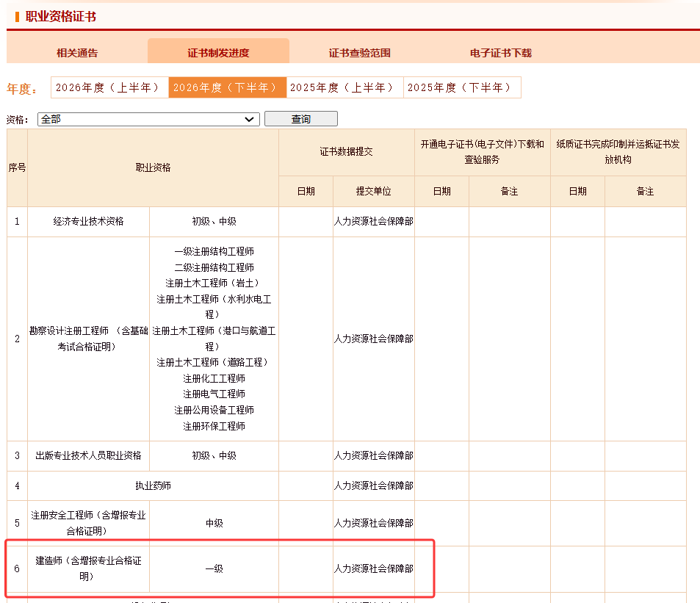Click 初级、中级 in the 出版专业 row

(214, 455)
